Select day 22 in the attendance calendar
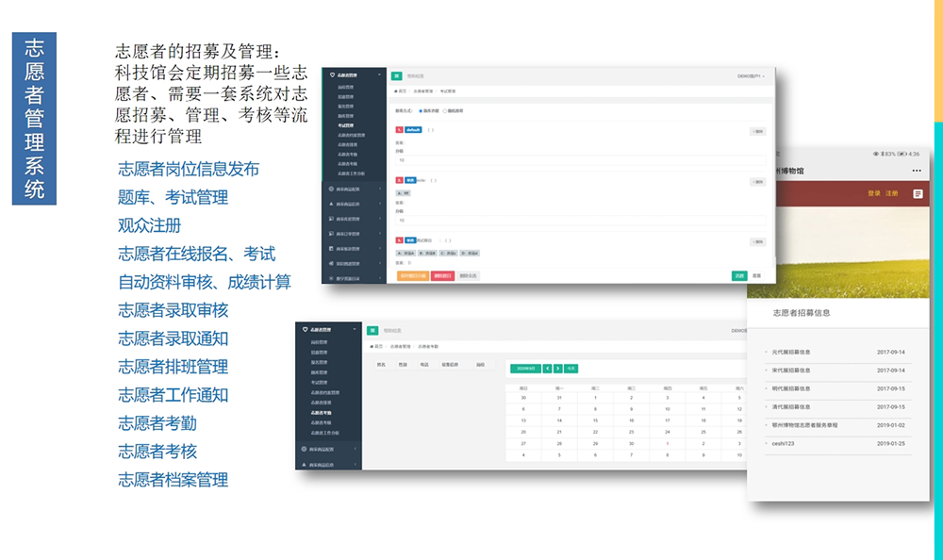This screenshot has height=560, width=943. (595, 432)
